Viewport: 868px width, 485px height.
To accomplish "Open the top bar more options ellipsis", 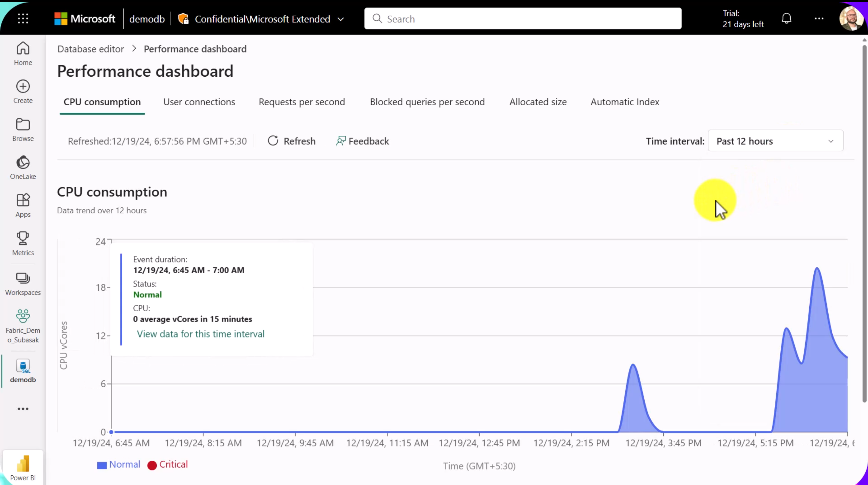I will click(x=819, y=18).
